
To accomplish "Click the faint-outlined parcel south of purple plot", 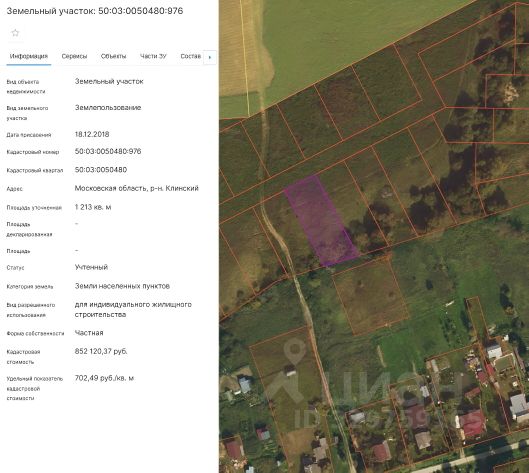I will (x=370, y=296).
